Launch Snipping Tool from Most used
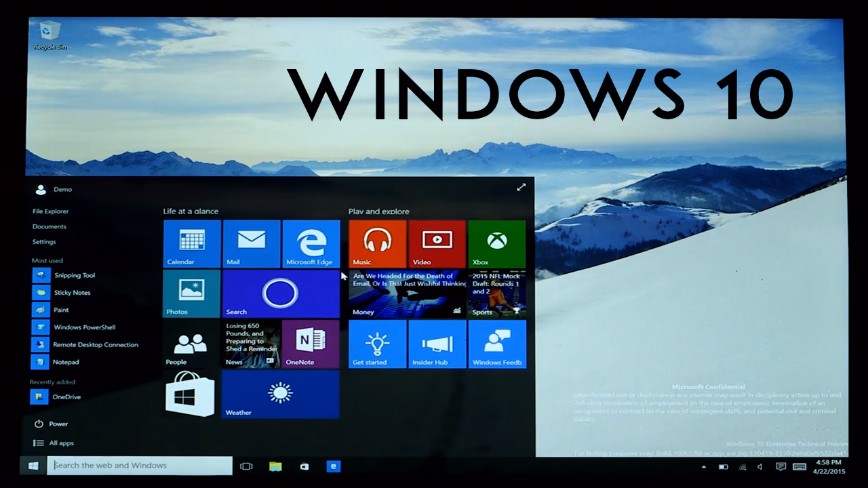 tap(64, 275)
